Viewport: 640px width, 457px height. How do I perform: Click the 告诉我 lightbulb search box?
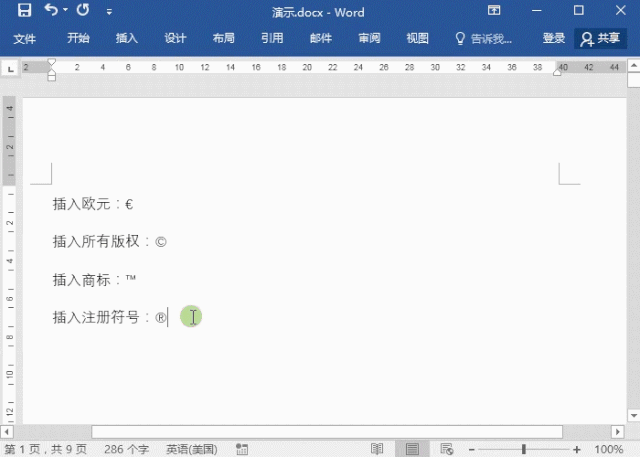483,39
